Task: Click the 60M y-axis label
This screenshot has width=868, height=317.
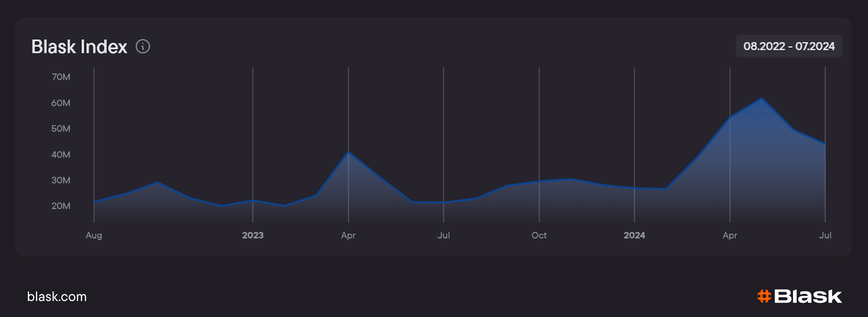Action: tap(61, 103)
